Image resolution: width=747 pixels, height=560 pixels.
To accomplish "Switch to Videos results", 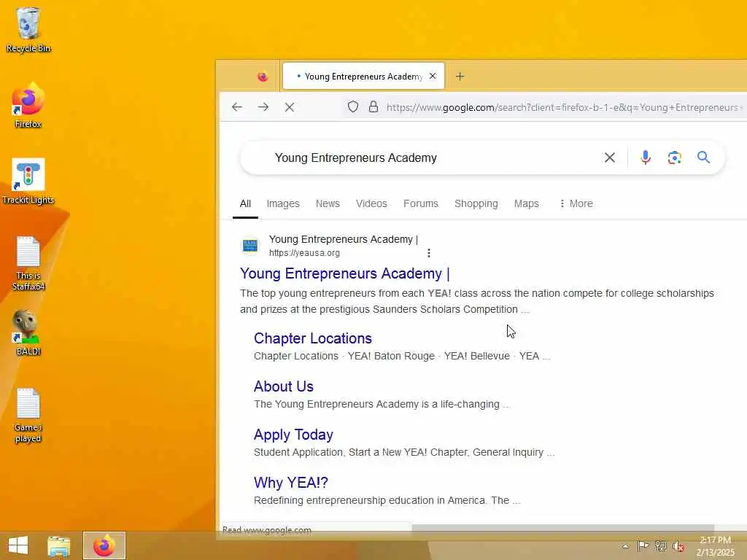I will tap(371, 204).
